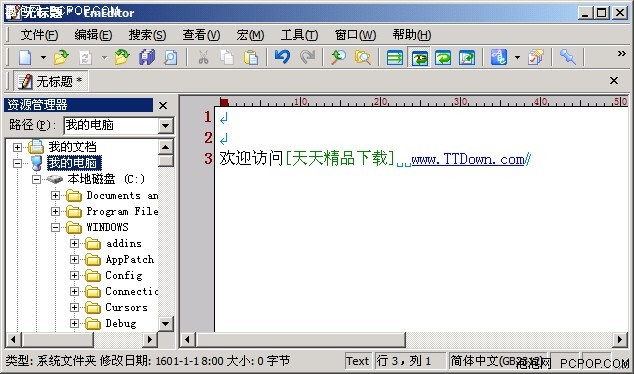
Task: Click the blue Undo arrow icon
Action: tap(282, 57)
